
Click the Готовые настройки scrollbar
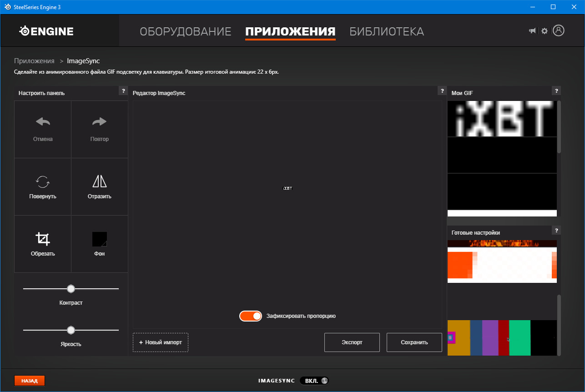tap(559, 325)
